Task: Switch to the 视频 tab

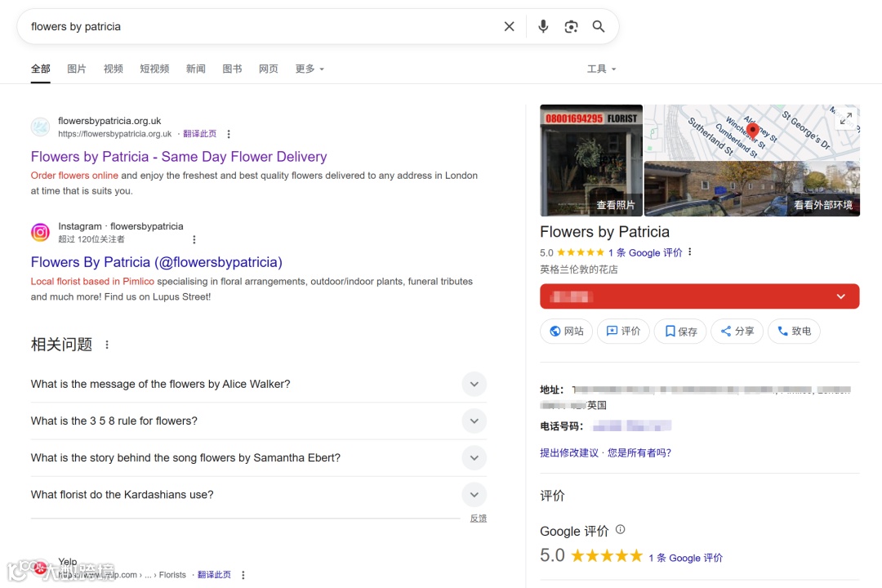Action: 113,69
